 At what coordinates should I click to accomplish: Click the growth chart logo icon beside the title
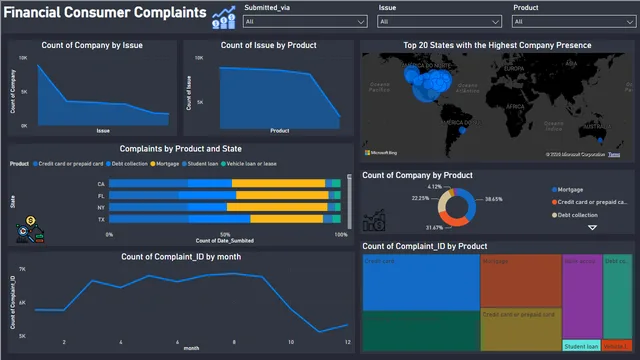(224, 18)
